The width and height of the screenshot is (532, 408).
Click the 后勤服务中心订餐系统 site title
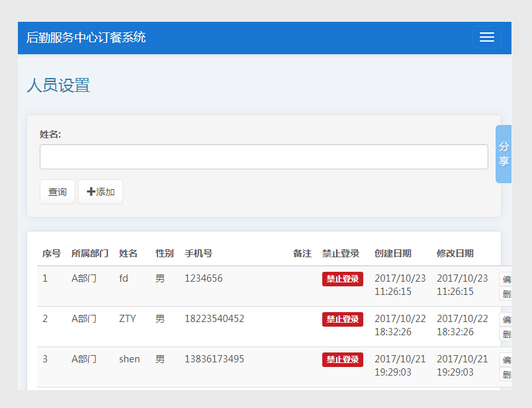click(86, 38)
